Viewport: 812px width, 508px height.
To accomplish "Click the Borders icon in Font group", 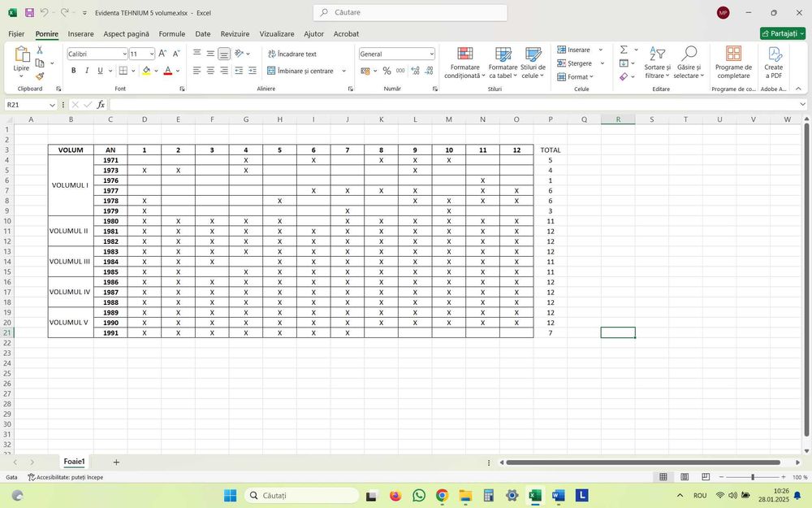I will (123, 71).
